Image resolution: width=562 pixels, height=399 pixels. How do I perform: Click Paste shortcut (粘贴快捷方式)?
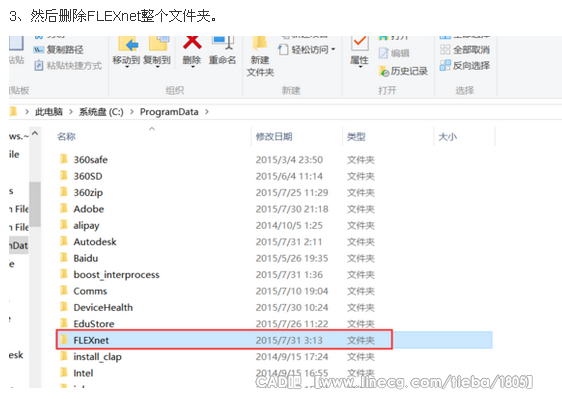[68, 66]
